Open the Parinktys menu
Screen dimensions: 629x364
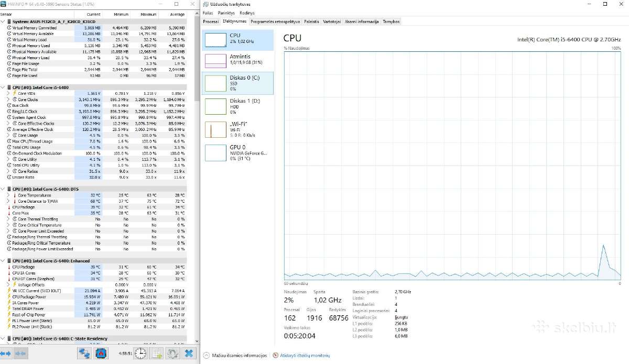coord(226,13)
